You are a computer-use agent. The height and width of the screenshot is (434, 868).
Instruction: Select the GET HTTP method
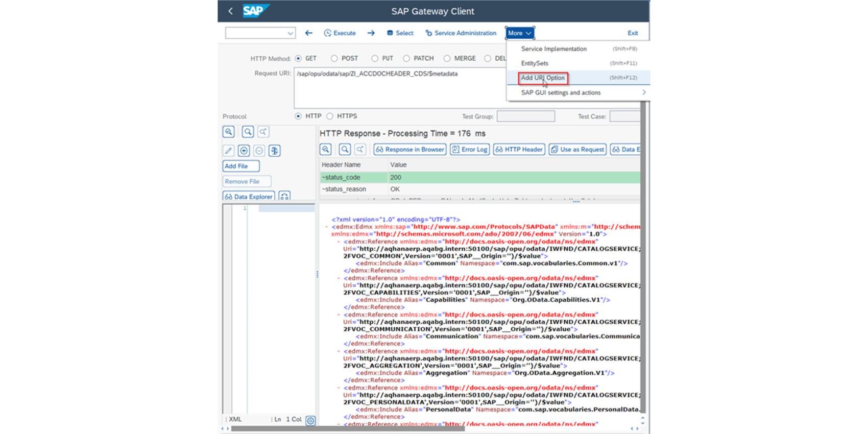[x=298, y=59]
